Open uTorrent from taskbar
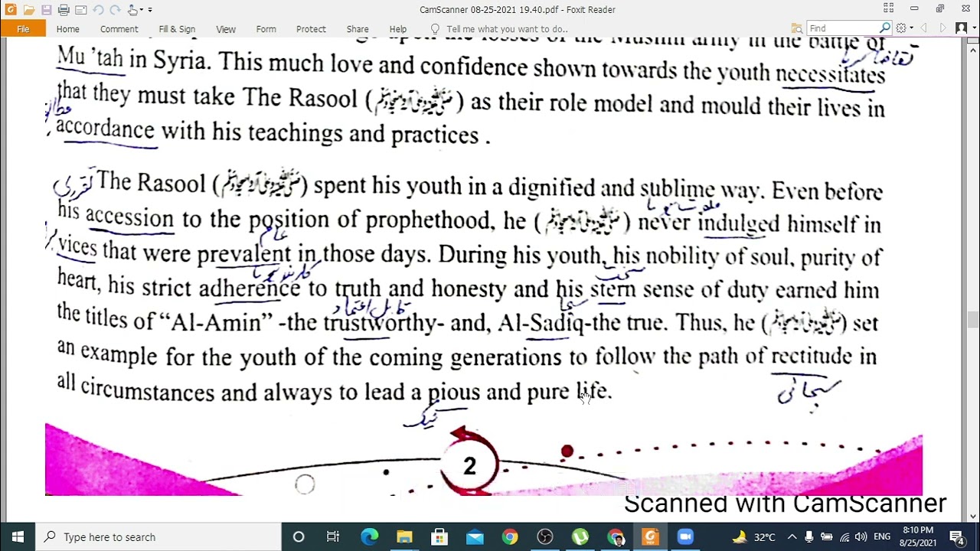The image size is (980, 551). (580, 536)
